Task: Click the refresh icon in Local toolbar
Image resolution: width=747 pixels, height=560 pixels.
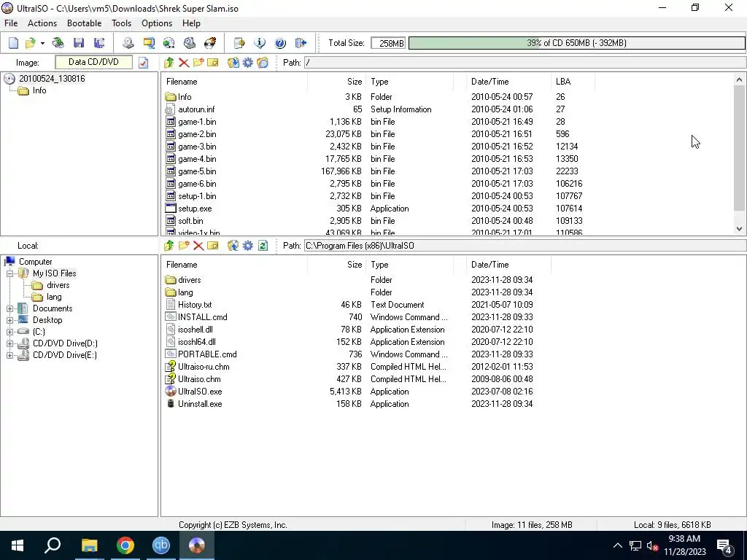Action: pyautogui.click(x=263, y=246)
